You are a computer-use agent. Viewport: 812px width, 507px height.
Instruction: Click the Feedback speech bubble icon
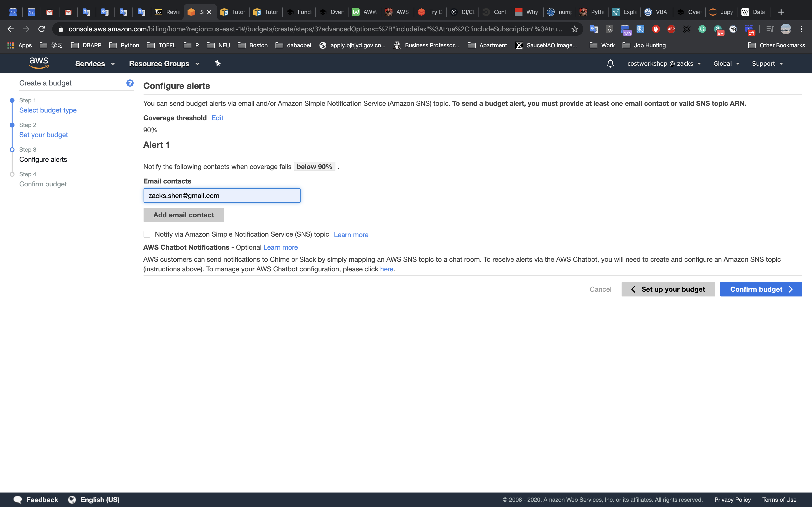coord(18,500)
